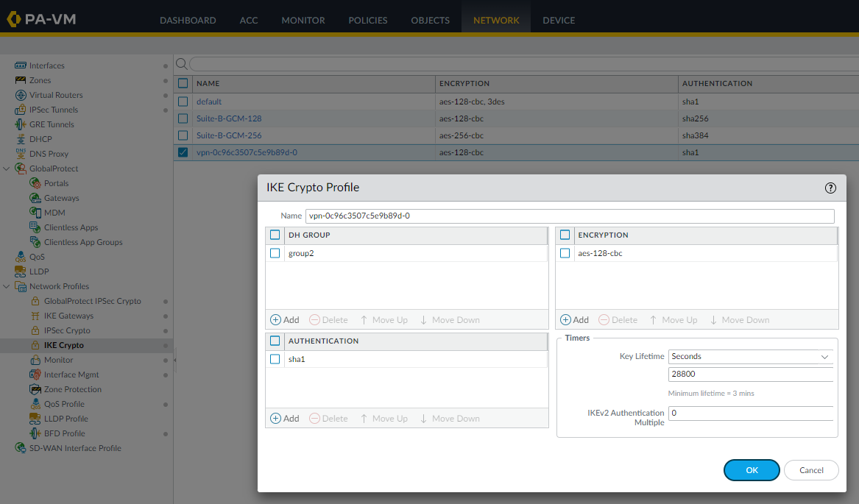Select the sha1 authentication checkbox
859x504 pixels.
click(x=275, y=359)
